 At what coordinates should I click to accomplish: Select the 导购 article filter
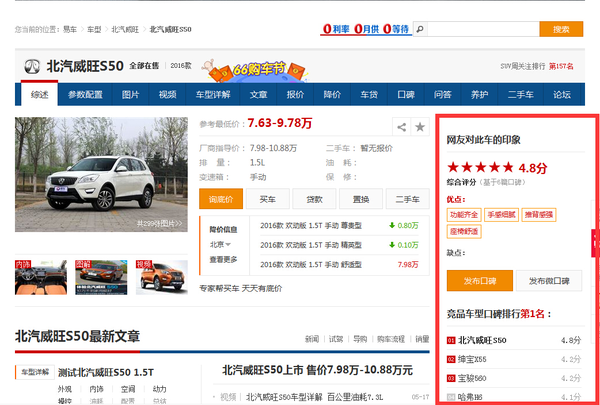click(360, 339)
